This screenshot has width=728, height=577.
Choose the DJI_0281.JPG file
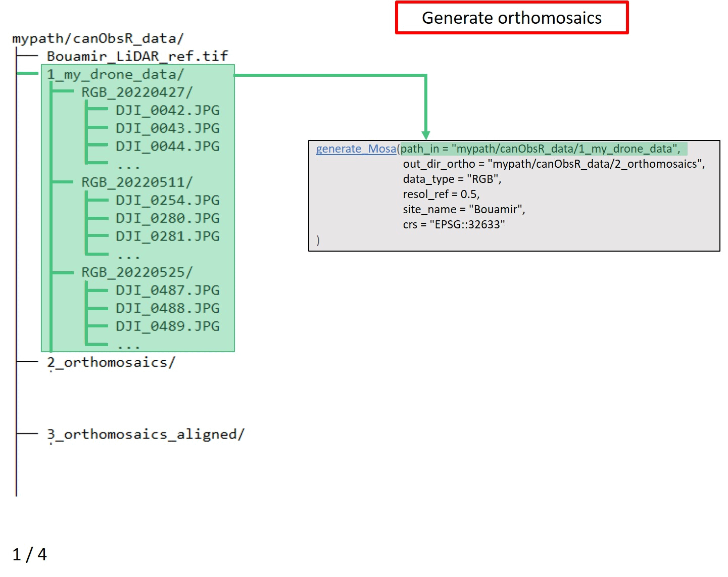(167, 236)
